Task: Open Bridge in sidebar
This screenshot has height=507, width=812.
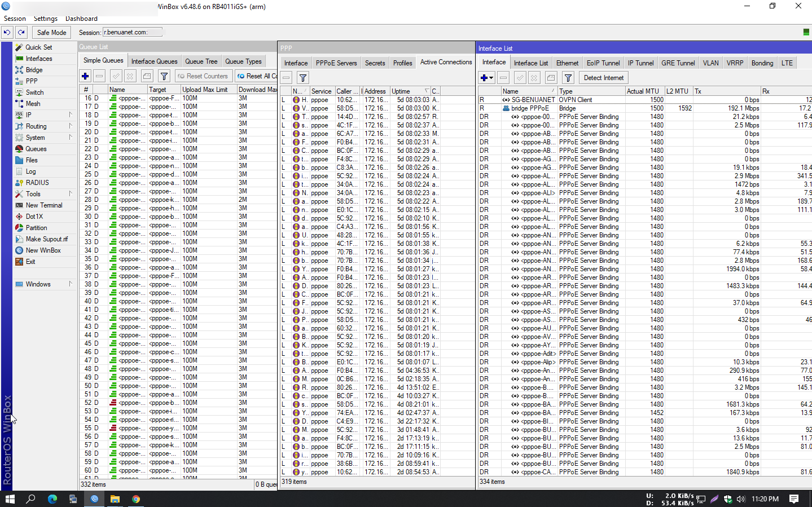Action: [34, 70]
